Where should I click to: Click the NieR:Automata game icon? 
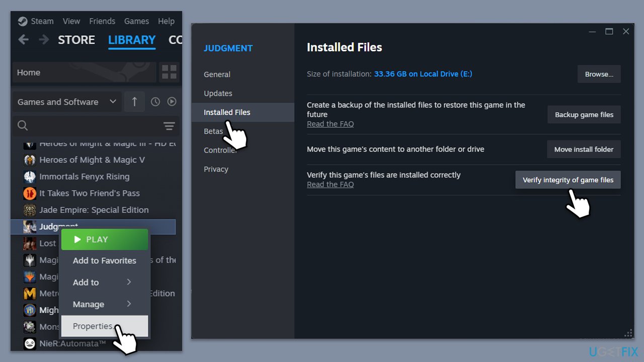30,343
